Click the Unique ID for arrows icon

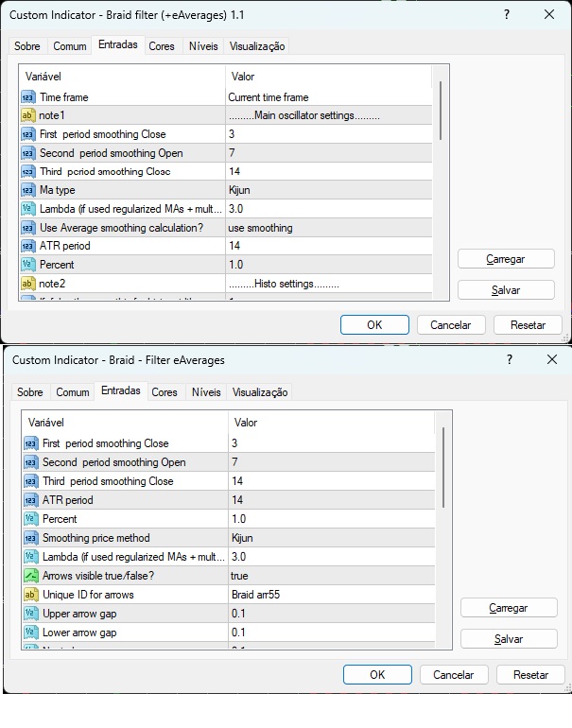30,595
